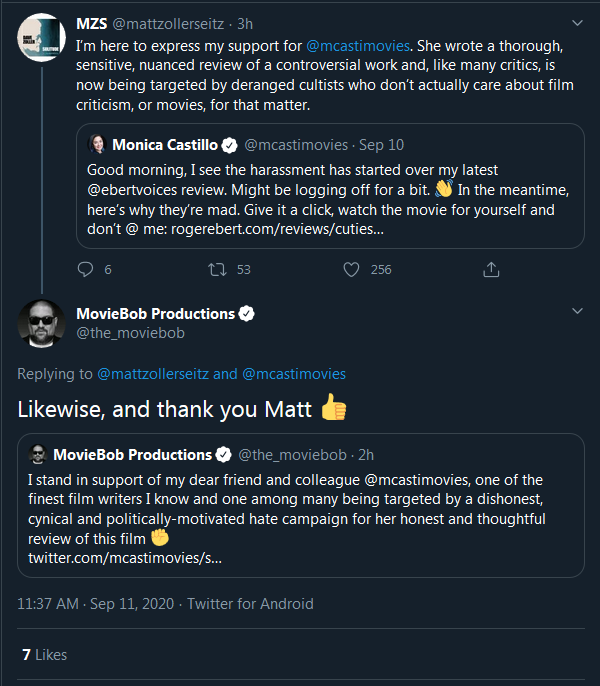Open @mcastimovies link in Replying to line

click(x=294, y=374)
